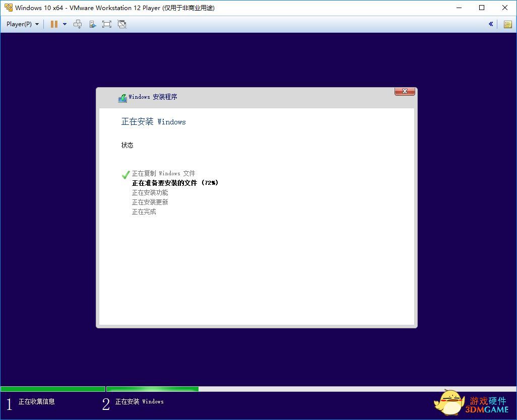Select '正在复制 Windows 文件' status line

tap(164, 173)
